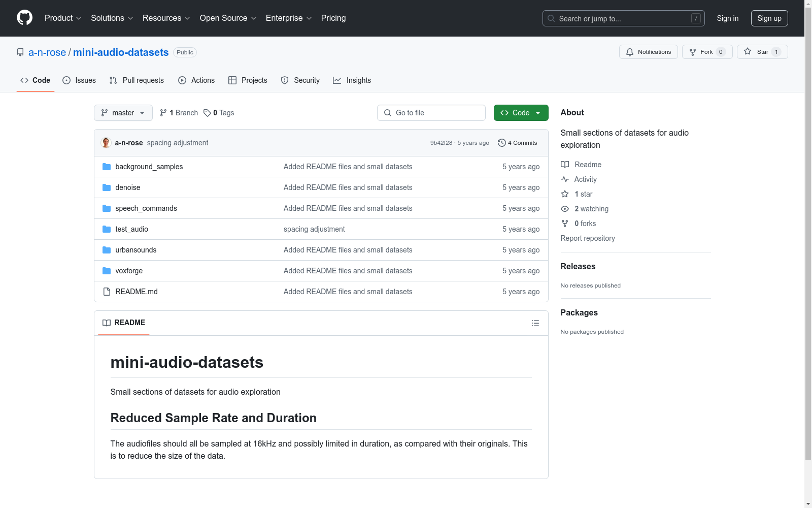Image resolution: width=812 pixels, height=508 pixels.
Task: Open the README outline list icon
Action: click(535, 323)
